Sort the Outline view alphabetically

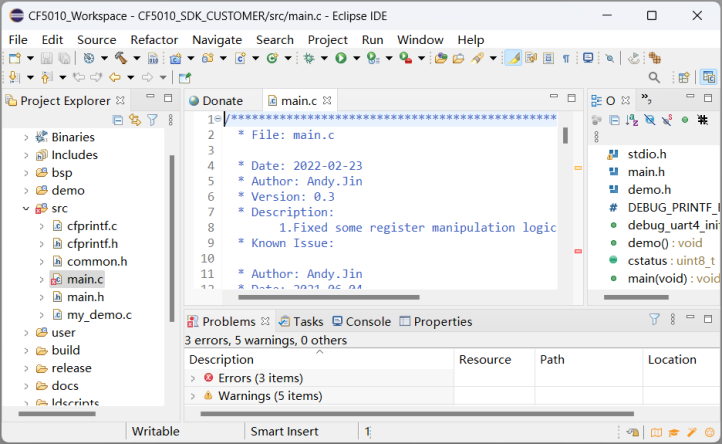coord(631,120)
